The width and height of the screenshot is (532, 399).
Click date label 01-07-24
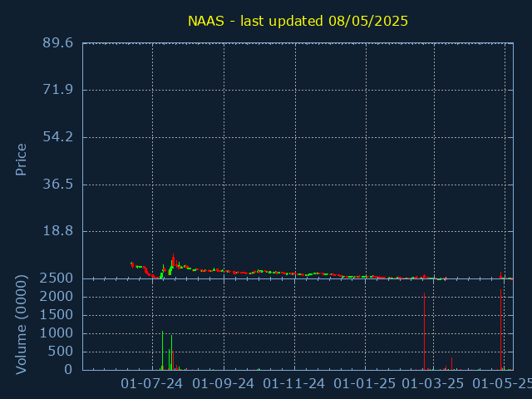(x=151, y=384)
